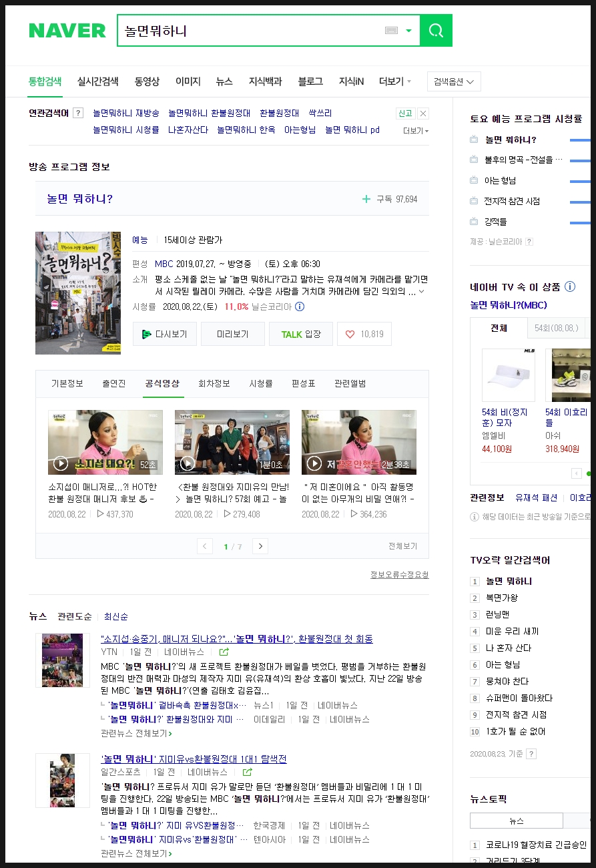Click help icon beside 2020.08.23. 기준
Screen dimensions: 596x868
point(531,754)
